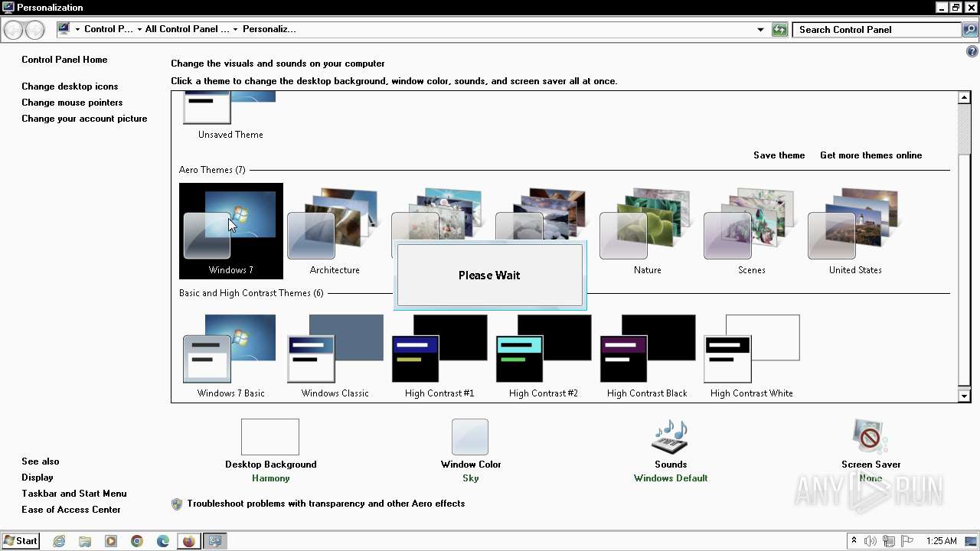Open the help question mark icon
The height and width of the screenshot is (551, 980).
pos(972,52)
